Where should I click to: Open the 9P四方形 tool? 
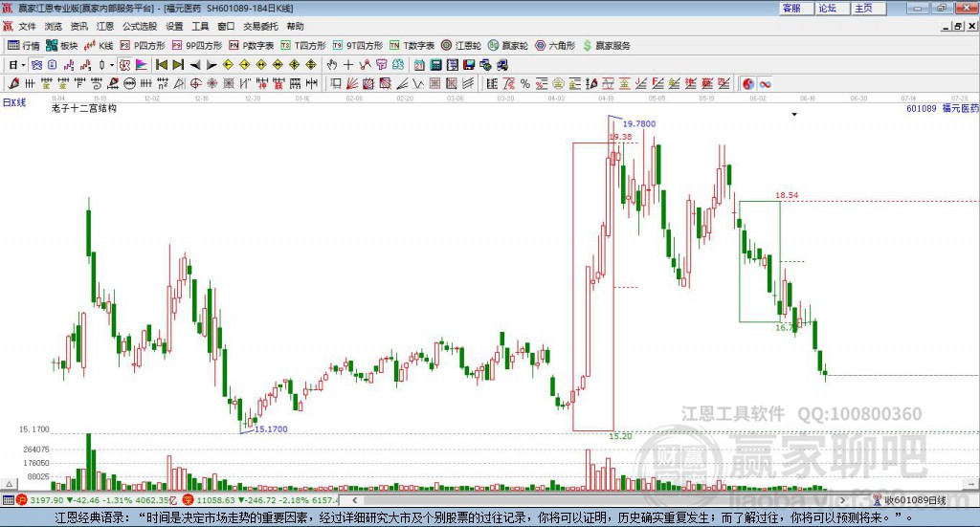pos(197,46)
